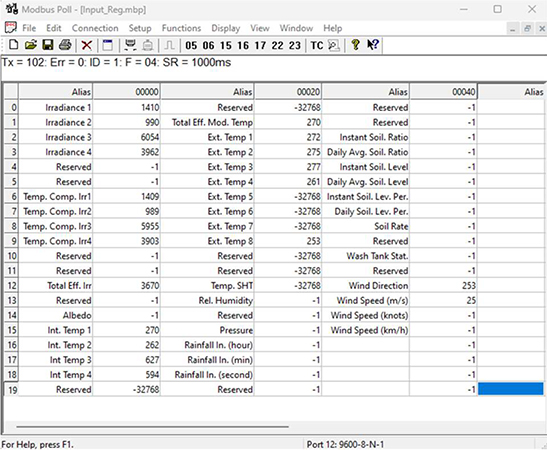
Task: Select the Temp. Comp. Irr1 alias cell
Action: 56,196
